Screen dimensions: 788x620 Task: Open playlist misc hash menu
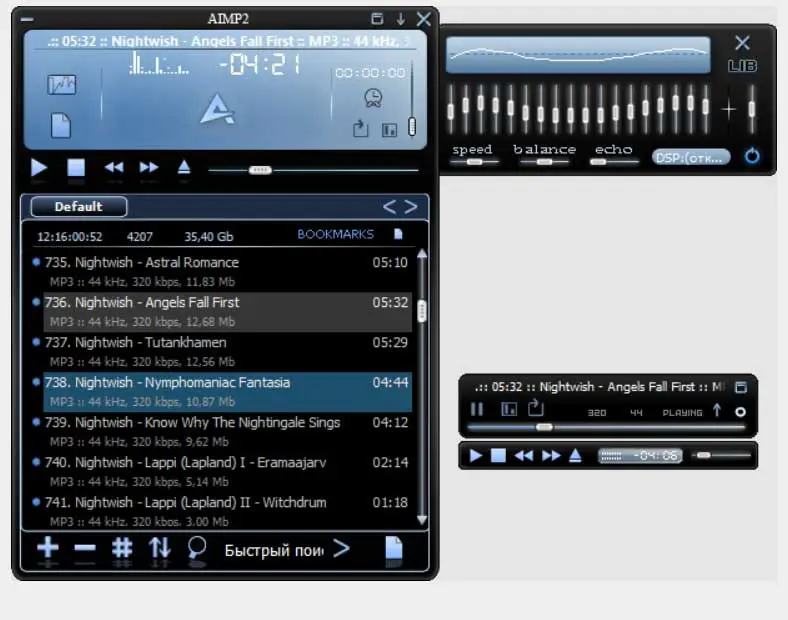pos(122,548)
